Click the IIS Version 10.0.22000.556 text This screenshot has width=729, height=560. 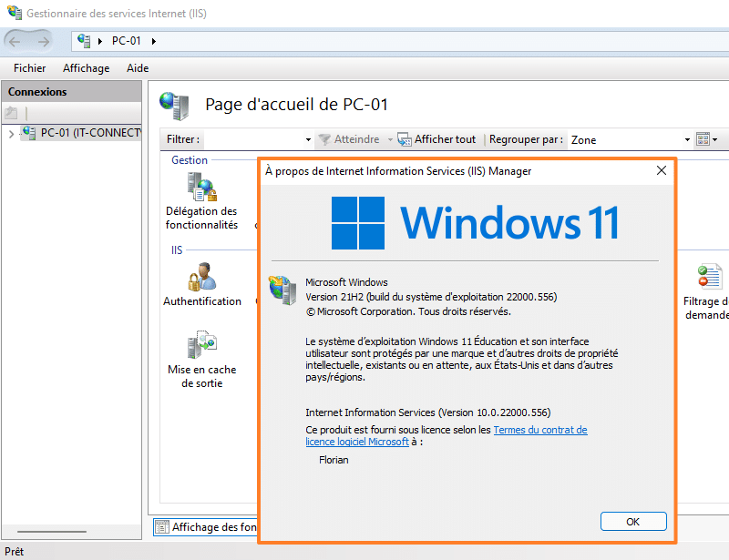tap(427, 412)
